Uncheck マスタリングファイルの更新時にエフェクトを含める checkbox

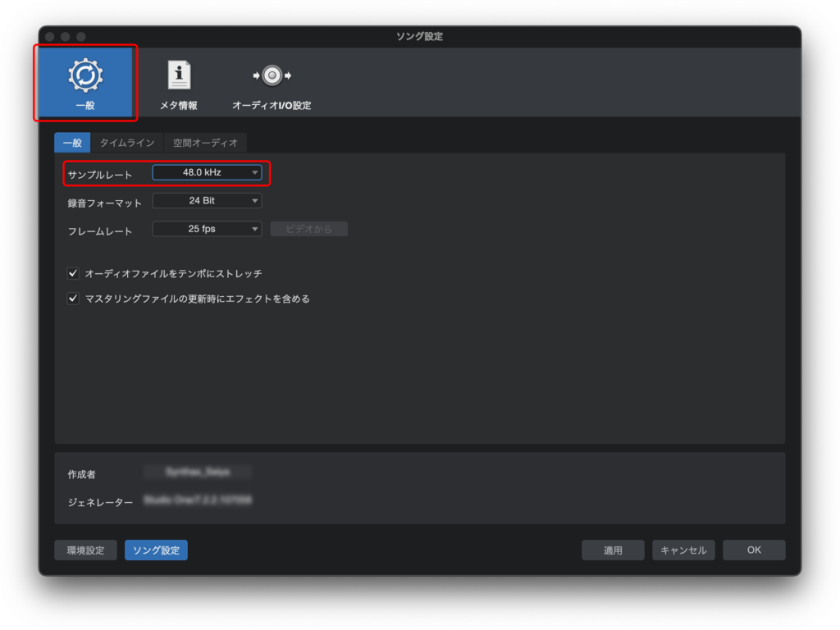point(73,299)
